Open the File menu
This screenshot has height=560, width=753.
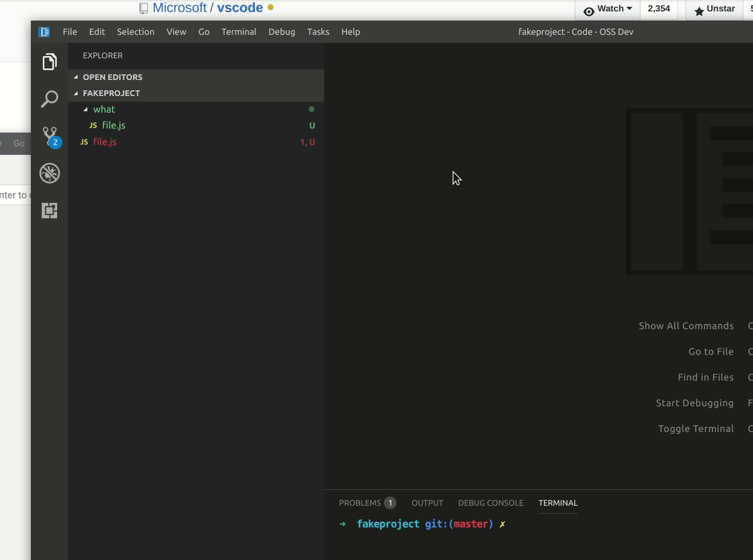click(70, 32)
